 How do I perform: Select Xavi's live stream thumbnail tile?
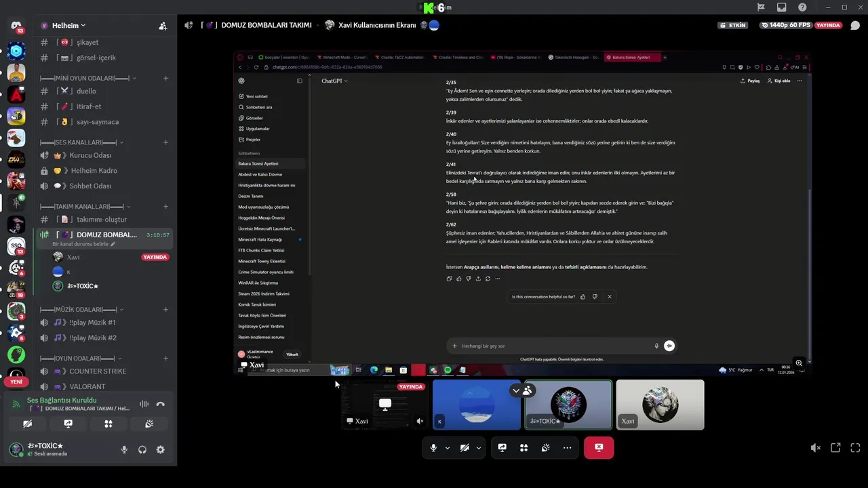point(384,405)
